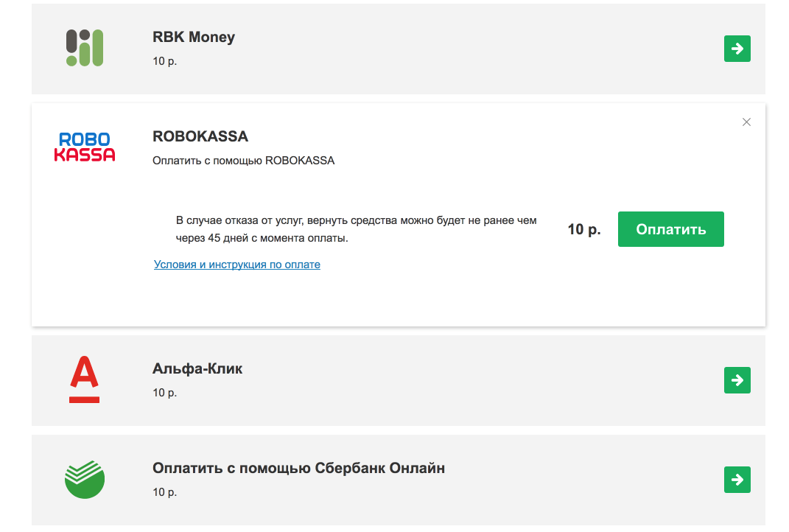Click the bold 10 р. amount beside Оплатить
The width and height of the screenshot is (789, 532).
coord(584,229)
